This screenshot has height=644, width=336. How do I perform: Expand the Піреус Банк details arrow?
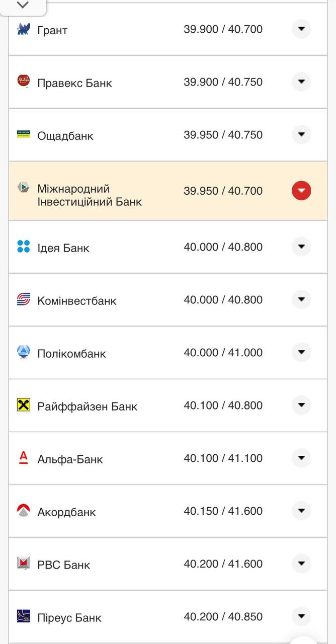pos(301,615)
